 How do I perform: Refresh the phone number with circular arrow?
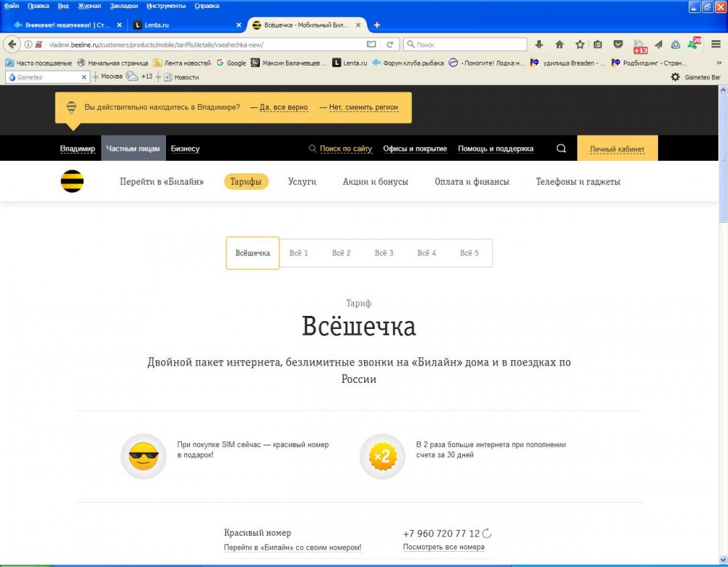487,534
